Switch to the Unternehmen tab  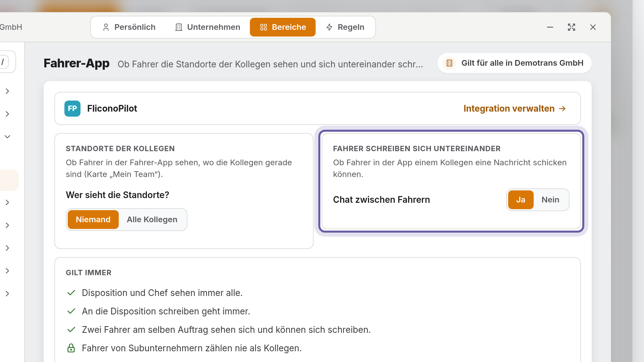coord(208,27)
